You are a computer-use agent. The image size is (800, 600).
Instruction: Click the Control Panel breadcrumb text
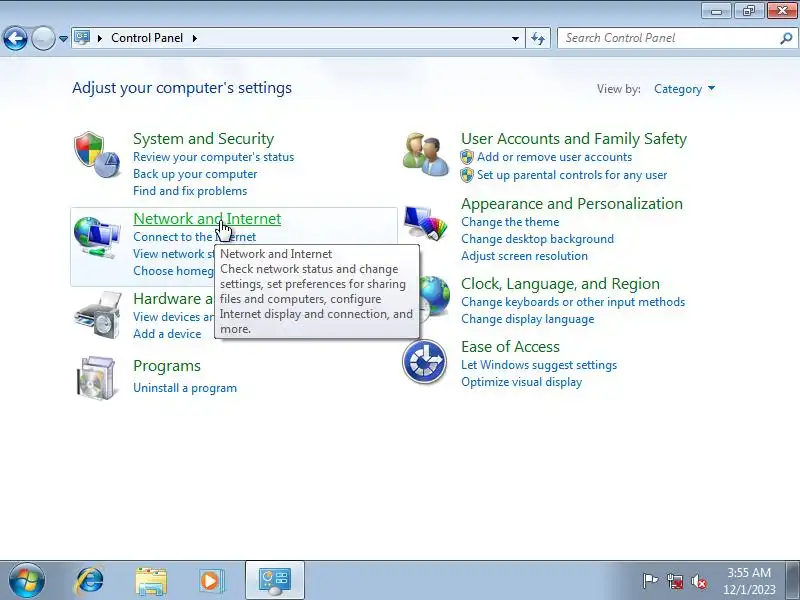(147, 38)
